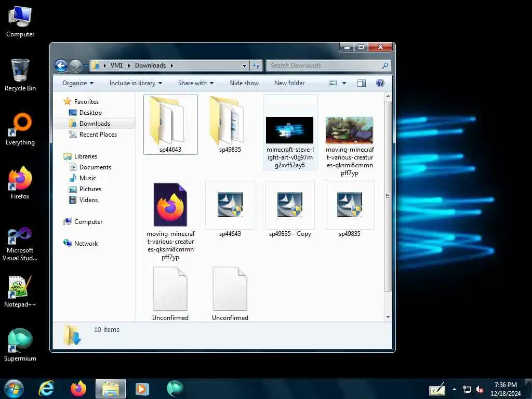
Task: Open Supermium from the taskbar
Action: point(175,389)
